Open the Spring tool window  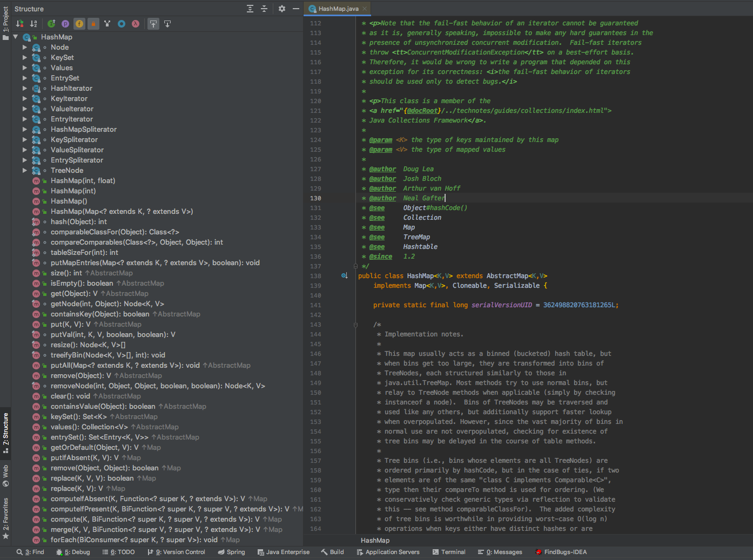231,552
